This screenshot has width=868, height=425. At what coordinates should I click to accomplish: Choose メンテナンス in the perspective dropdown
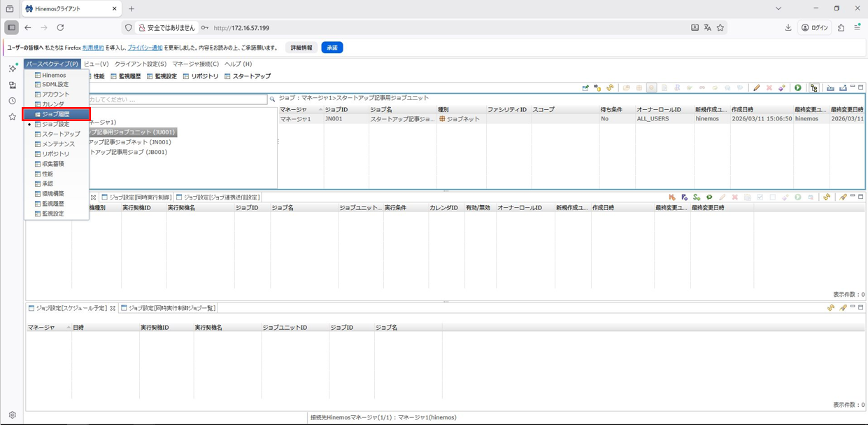click(58, 144)
